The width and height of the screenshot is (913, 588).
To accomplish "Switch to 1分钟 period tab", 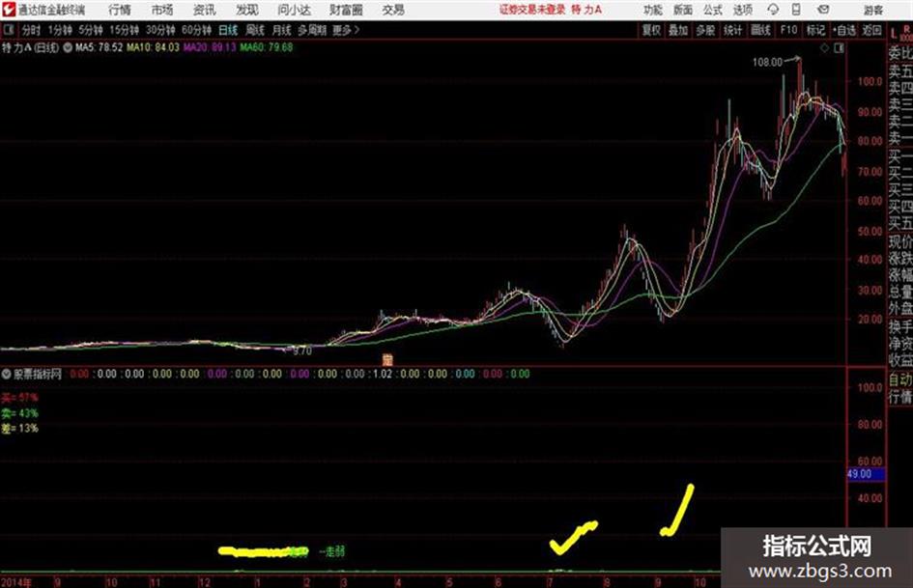I will tap(60, 30).
